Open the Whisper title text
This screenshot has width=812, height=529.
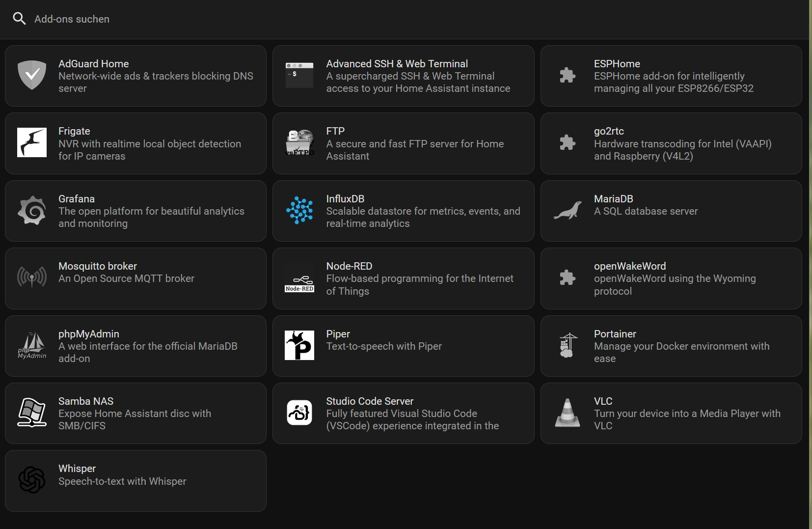(77, 469)
